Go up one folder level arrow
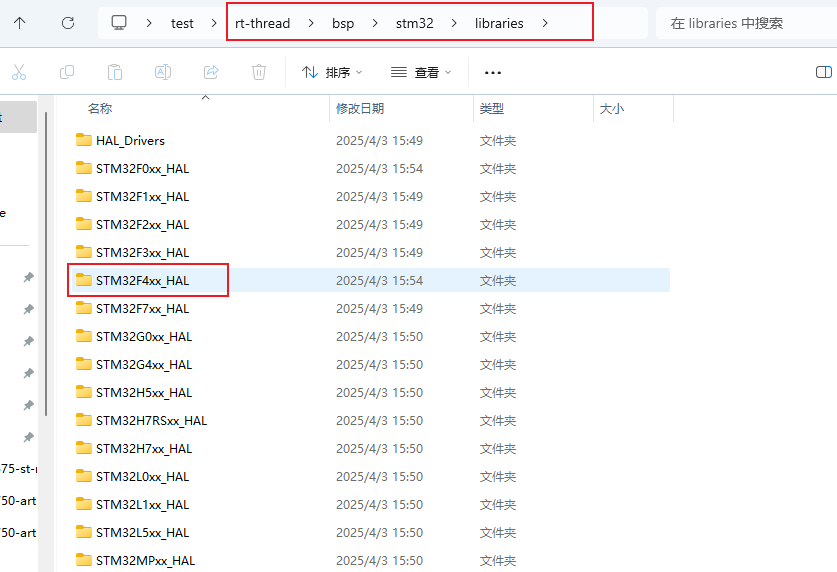This screenshot has width=837, height=572. coord(20,23)
